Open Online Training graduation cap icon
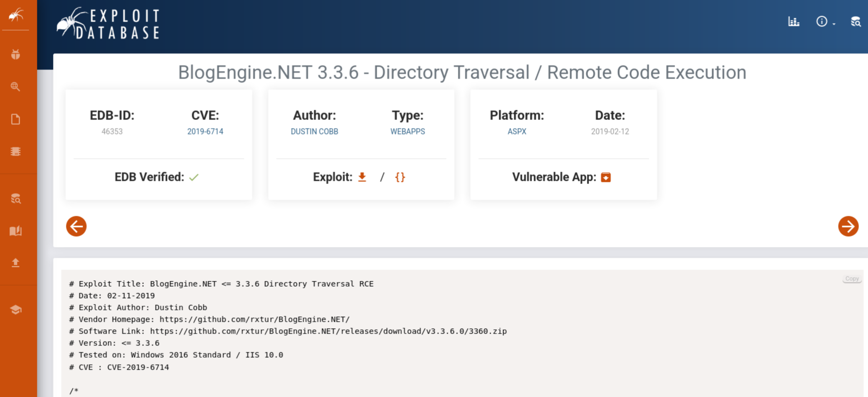 (x=15, y=310)
